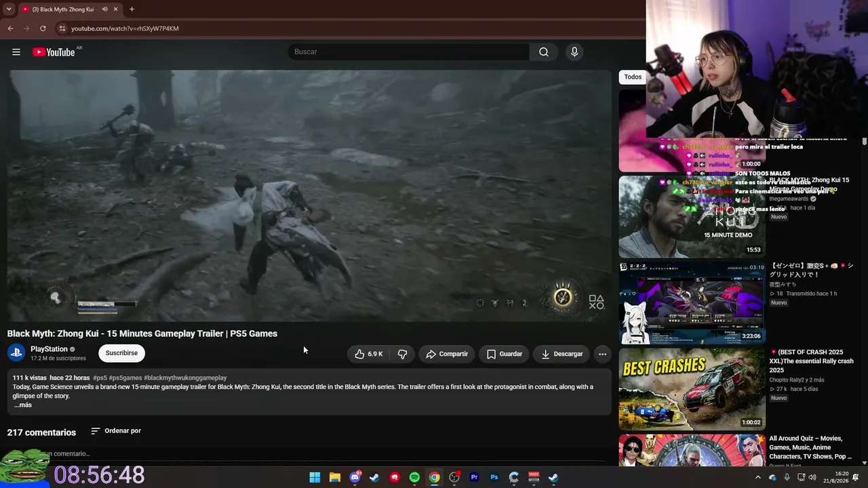Open the notification bell in tray
The height and width of the screenshot is (488, 868).
[x=856, y=477]
